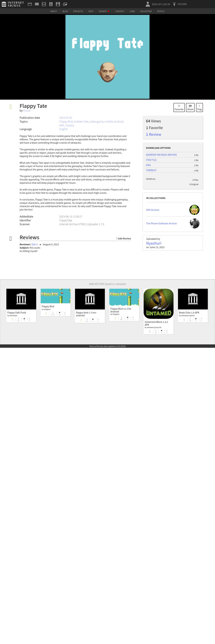Open ABOUT in the navigation menu
Image resolution: width=215 pixels, height=644 pixels.
click(x=54, y=11)
